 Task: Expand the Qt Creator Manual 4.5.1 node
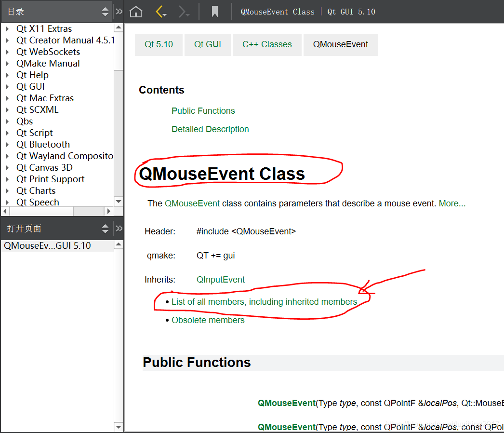coord(7,41)
